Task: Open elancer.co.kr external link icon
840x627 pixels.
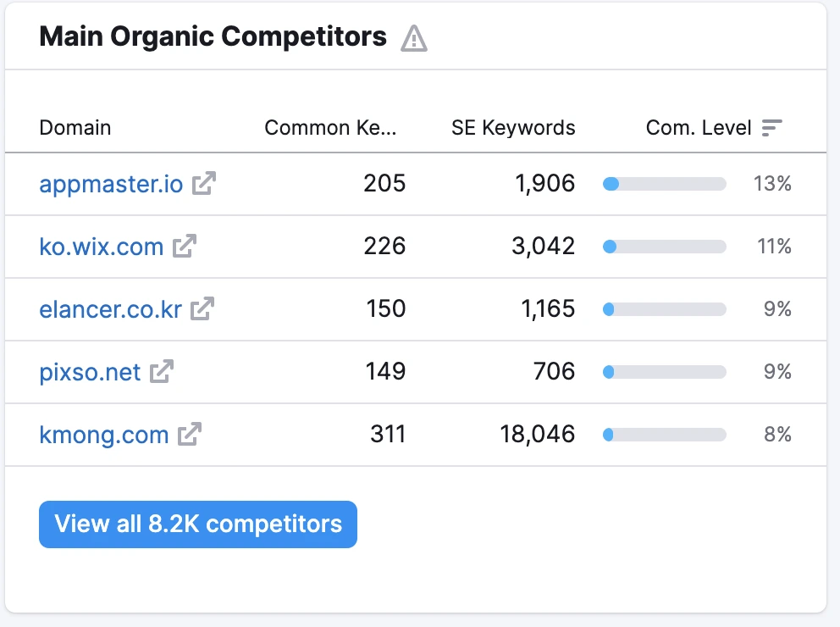Action: (x=202, y=308)
